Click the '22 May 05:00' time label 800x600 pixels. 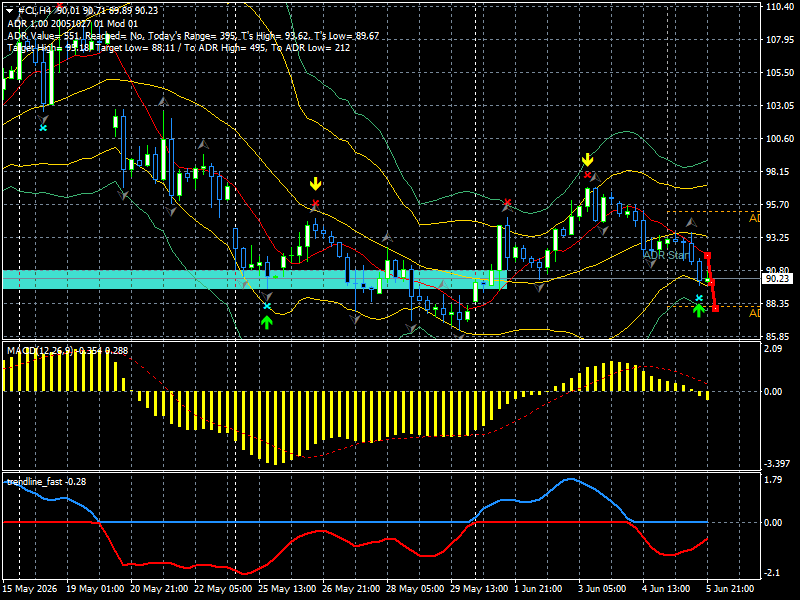click(223, 589)
